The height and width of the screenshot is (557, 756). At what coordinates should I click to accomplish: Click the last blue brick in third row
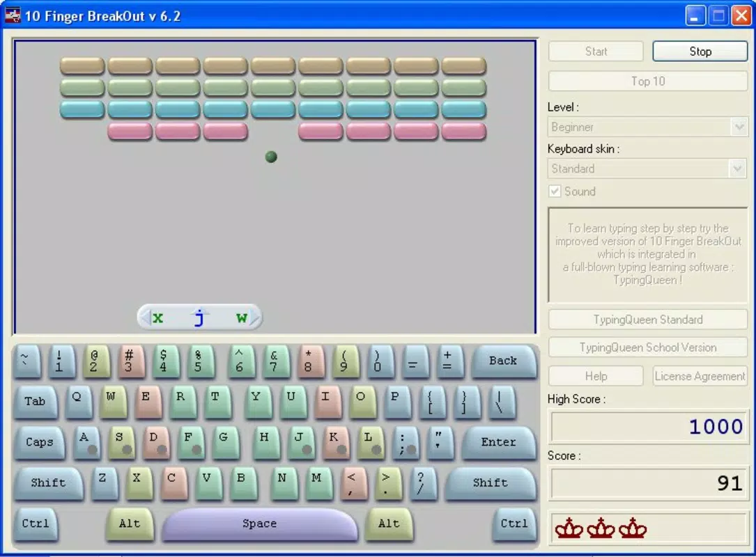(464, 109)
